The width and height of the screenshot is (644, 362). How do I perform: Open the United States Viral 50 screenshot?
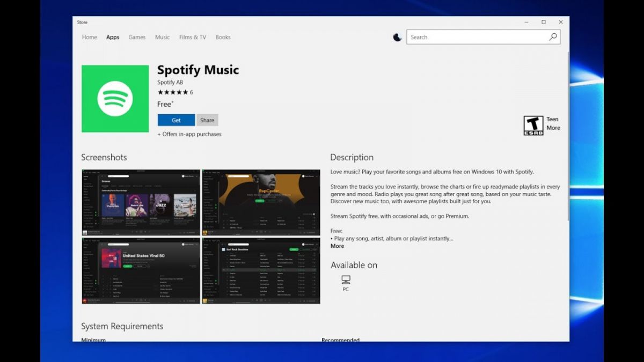(x=140, y=271)
